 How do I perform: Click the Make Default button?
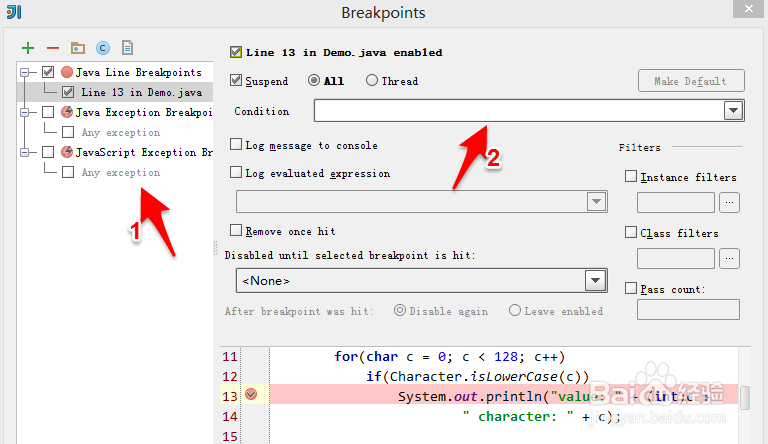point(691,81)
